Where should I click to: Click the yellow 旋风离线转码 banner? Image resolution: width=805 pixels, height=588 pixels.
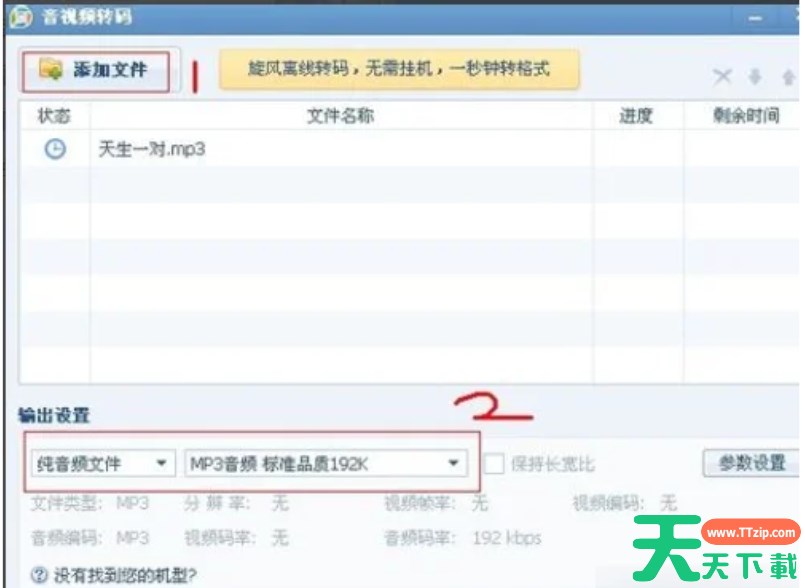(x=399, y=69)
